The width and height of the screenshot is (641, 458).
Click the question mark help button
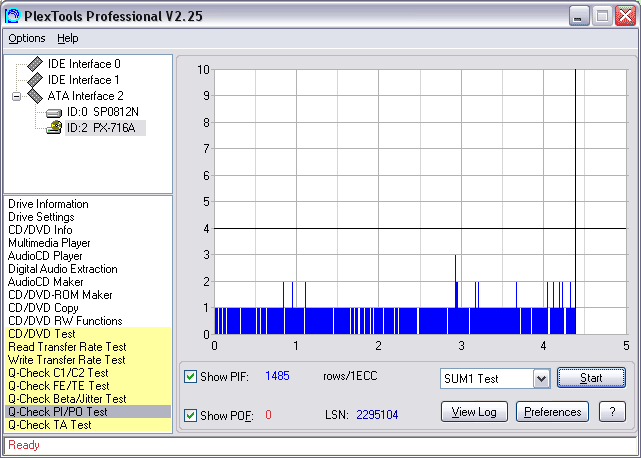(x=612, y=412)
